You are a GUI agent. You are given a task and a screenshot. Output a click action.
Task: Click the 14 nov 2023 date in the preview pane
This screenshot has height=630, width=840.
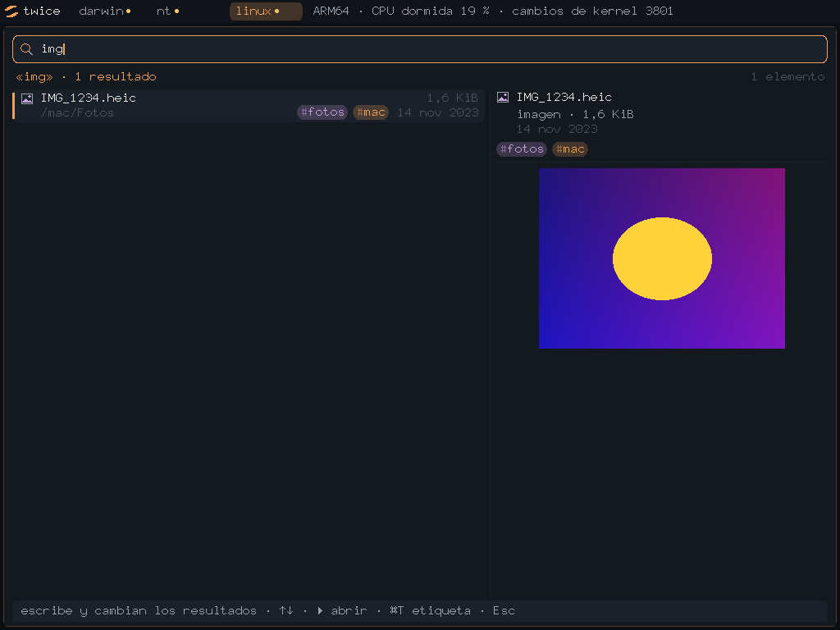pyautogui.click(x=557, y=129)
